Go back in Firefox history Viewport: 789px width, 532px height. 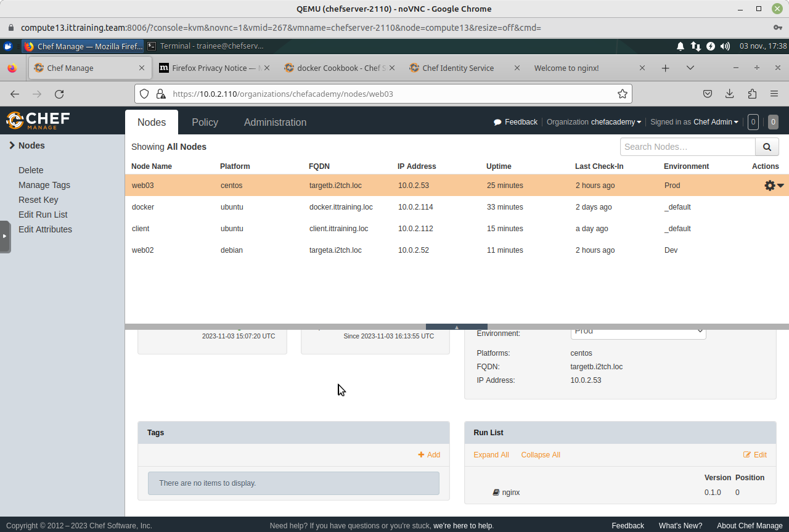coord(15,94)
